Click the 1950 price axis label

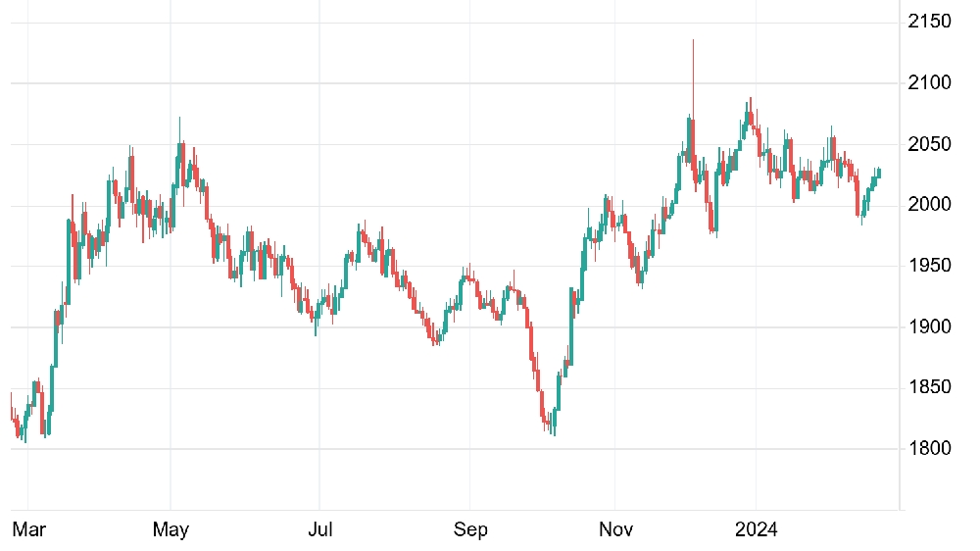(x=929, y=265)
